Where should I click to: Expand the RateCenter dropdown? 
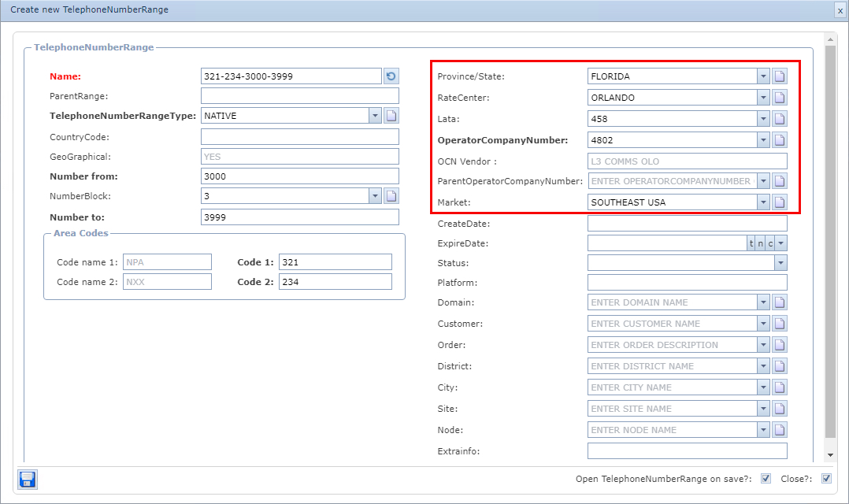point(763,98)
